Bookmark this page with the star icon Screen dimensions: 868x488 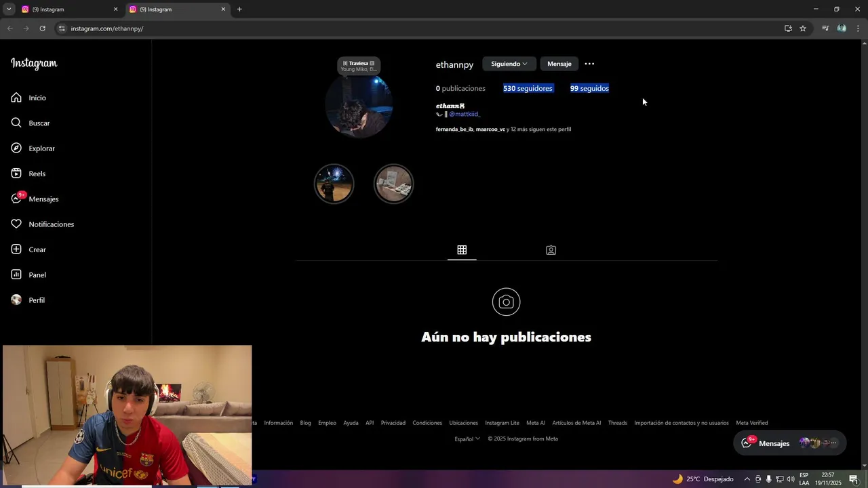pos(803,28)
